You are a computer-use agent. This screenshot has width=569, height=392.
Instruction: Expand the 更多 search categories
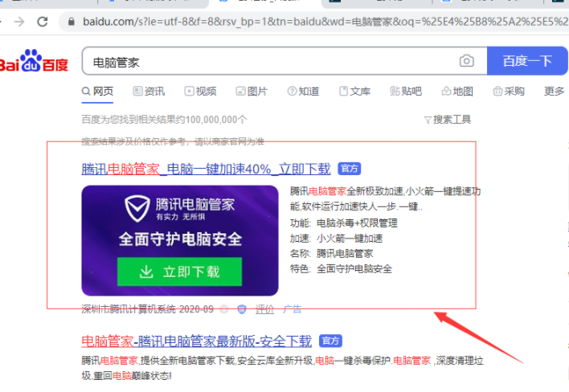click(555, 91)
